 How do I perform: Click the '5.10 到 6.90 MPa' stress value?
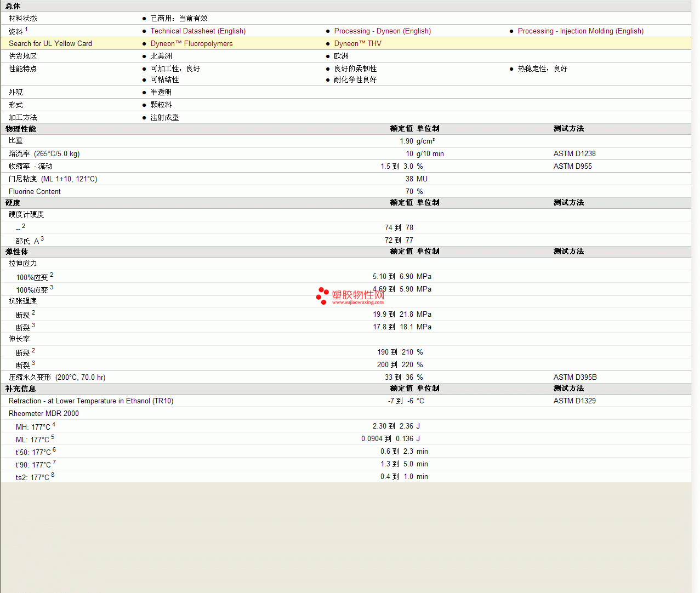(x=402, y=277)
